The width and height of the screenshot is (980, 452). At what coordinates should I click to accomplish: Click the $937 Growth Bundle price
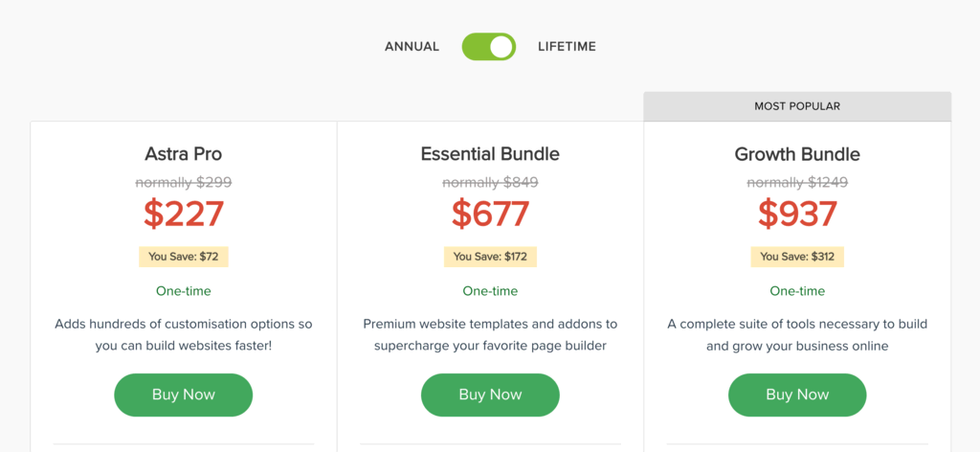(797, 214)
